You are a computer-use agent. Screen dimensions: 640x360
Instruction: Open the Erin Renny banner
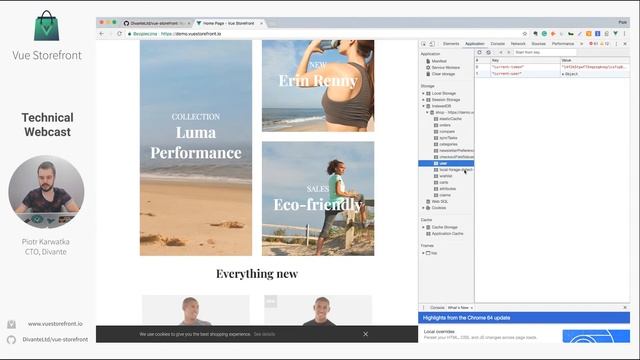[x=318, y=86]
